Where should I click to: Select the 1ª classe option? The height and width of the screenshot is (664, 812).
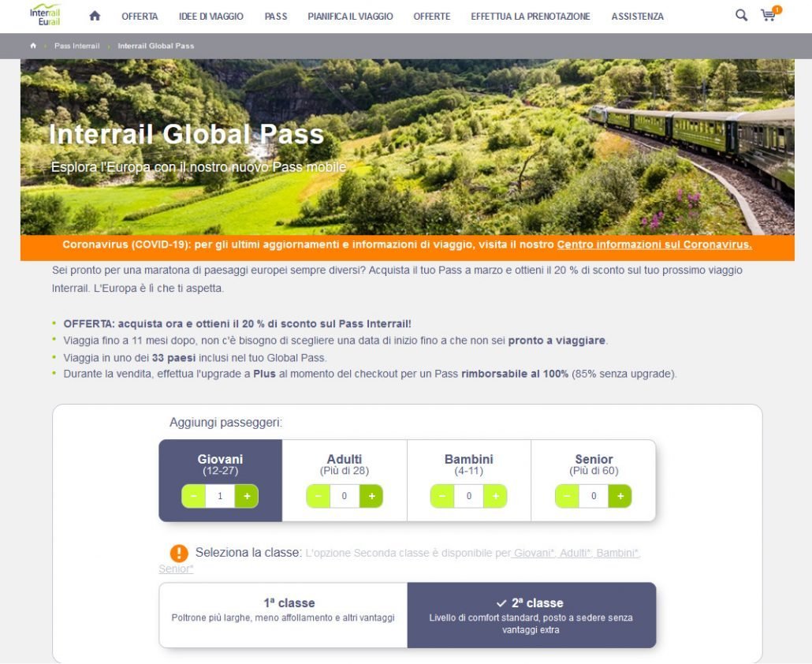coord(283,615)
